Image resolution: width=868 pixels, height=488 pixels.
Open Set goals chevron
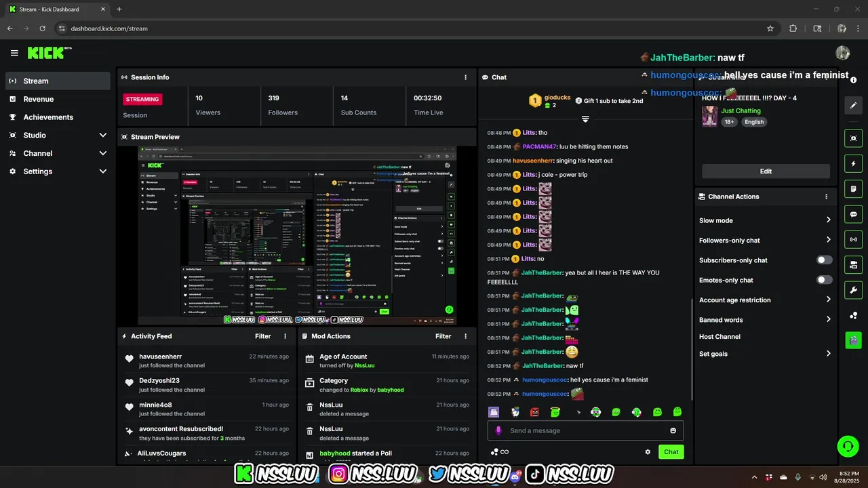[x=828, y=353]
